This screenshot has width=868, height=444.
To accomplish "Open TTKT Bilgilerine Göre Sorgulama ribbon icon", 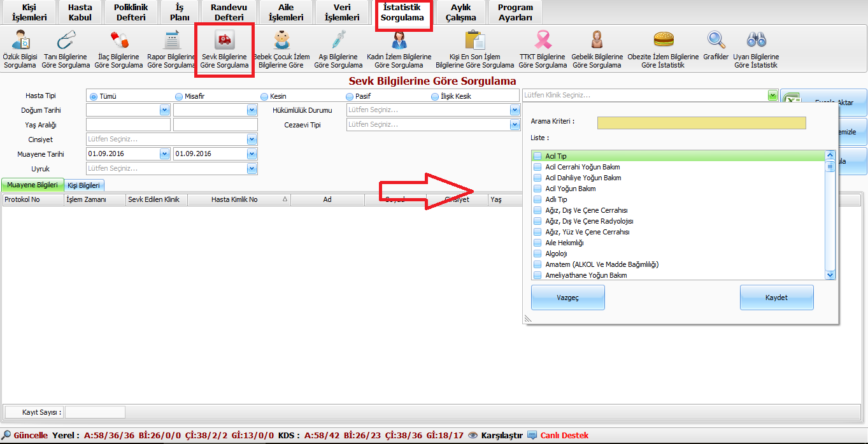I will (x=542, y=41).
